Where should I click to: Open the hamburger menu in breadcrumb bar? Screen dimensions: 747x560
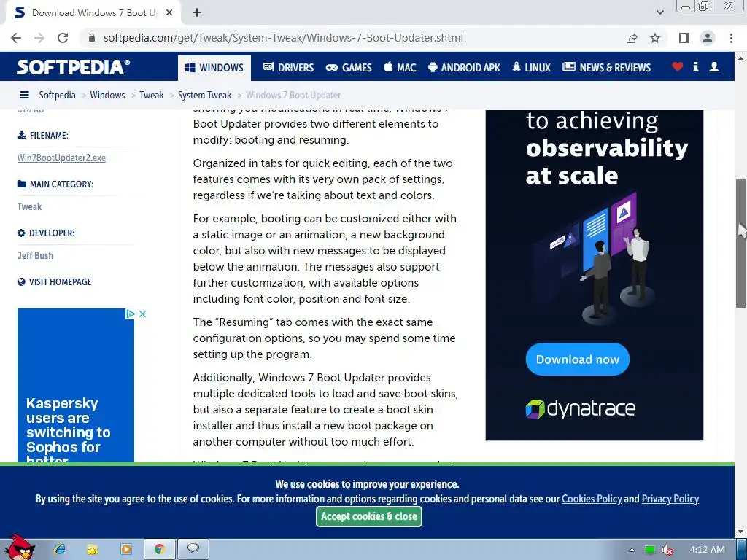(x=24, y=96)
